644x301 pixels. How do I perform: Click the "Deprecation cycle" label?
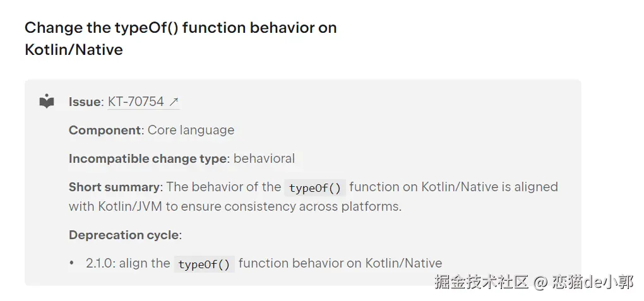pos(123,235)
